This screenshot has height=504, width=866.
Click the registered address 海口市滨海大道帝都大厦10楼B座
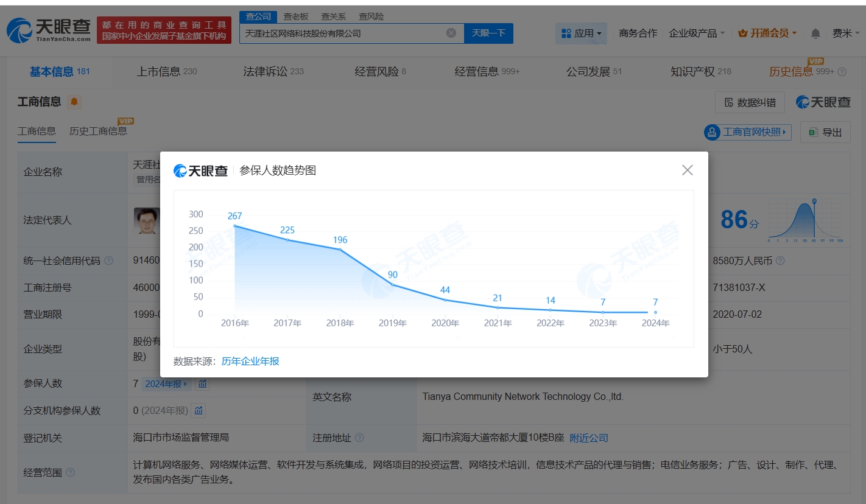click(493, 438)
